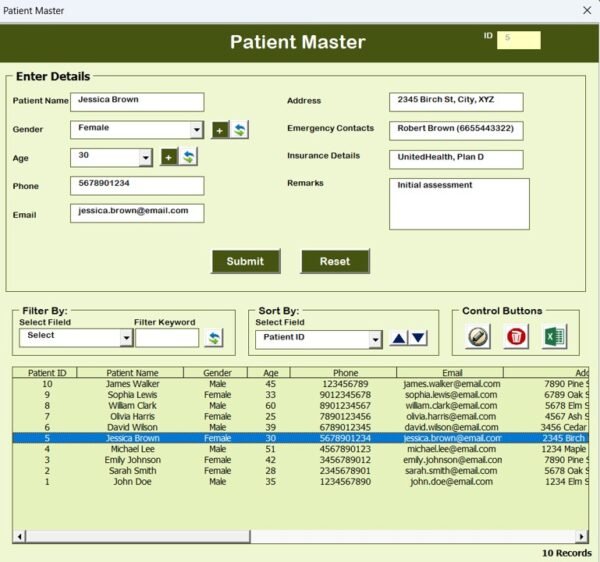Open the Sort By Patient ID dropdown
Image resolution: width=600 pixels, height=562 pixels.
(375, 340)
